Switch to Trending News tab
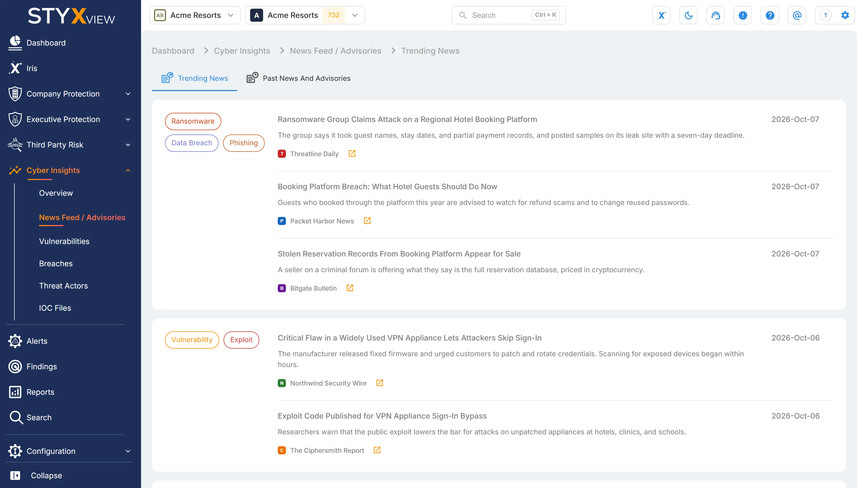Viewport: 868px width, 488px height. click(194, 78)
